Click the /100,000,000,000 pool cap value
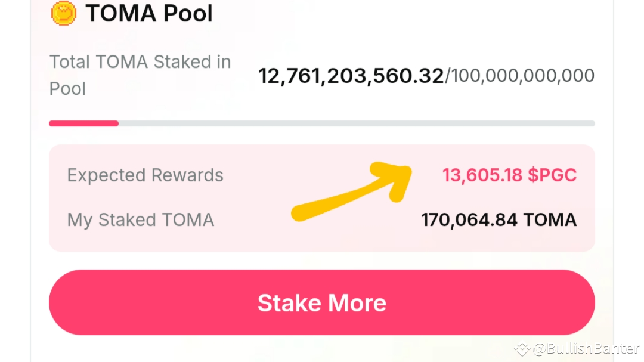This screenshot has width=644, height=362. click(x=522, y=76)
